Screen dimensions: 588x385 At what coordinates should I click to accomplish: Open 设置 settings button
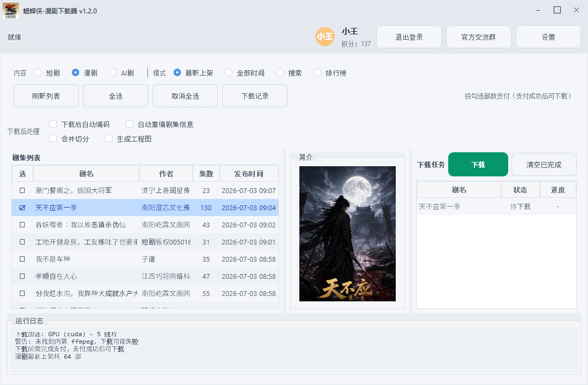click(x=548, y=37)
